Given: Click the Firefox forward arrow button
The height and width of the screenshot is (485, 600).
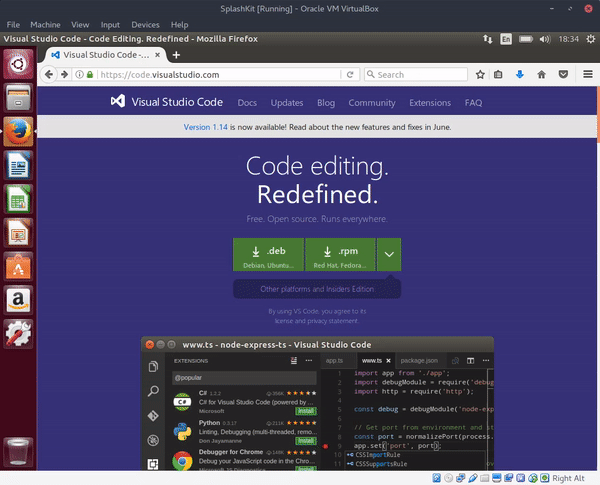Looking at the screenshot, I should (x=65, y=74).
